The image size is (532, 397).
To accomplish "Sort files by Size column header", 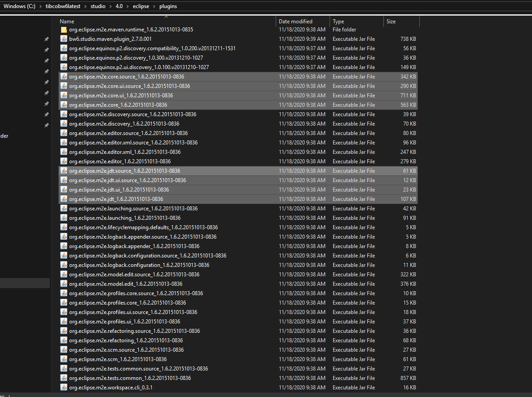I will [391, 22].
